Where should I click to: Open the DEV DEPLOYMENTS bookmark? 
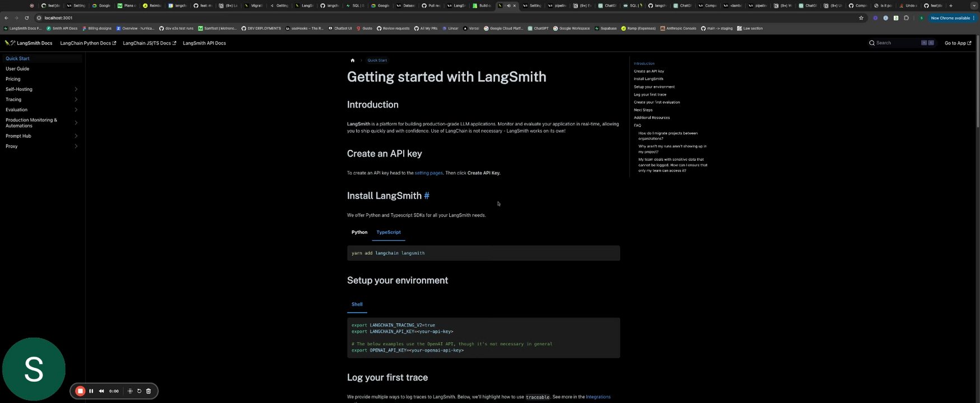pyautogui.click(x=261, y=28)
